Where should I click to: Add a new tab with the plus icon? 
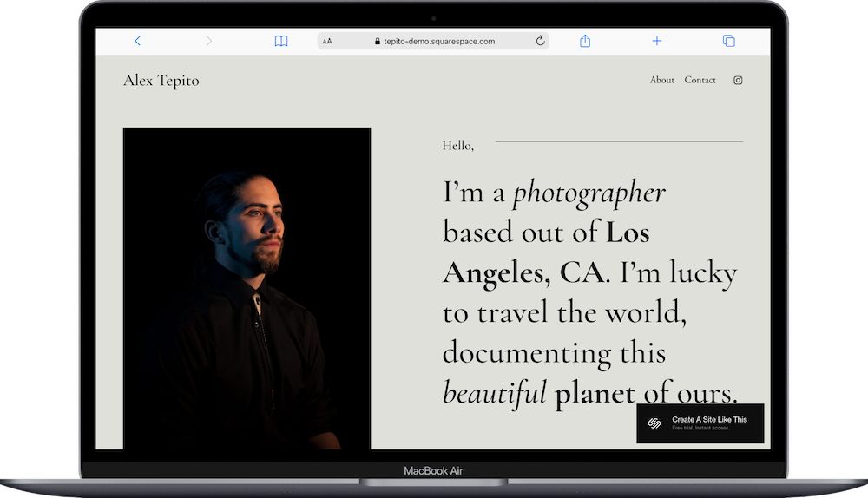[x=656, y=41]
